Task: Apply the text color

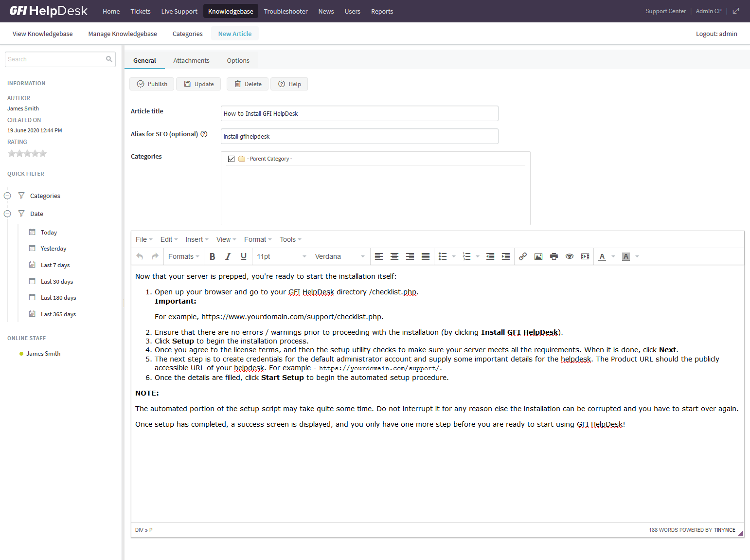Action: 602,256
